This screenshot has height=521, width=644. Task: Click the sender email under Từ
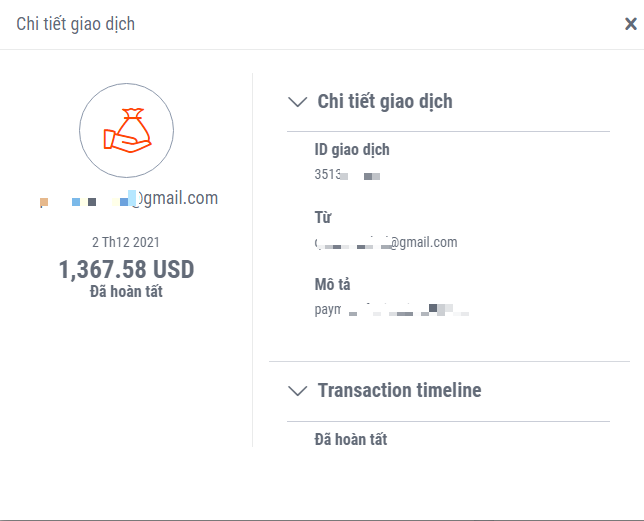coord(386,242)
